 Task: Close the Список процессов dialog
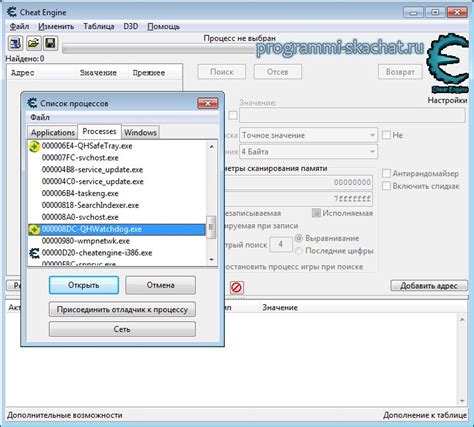click(x=208, y=103)
